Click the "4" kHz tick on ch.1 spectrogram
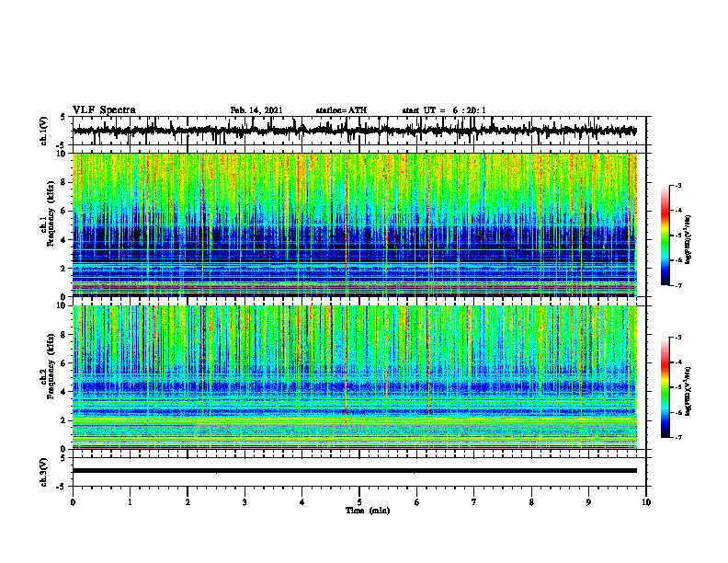The image size is (728, 563). click(64, 240)
